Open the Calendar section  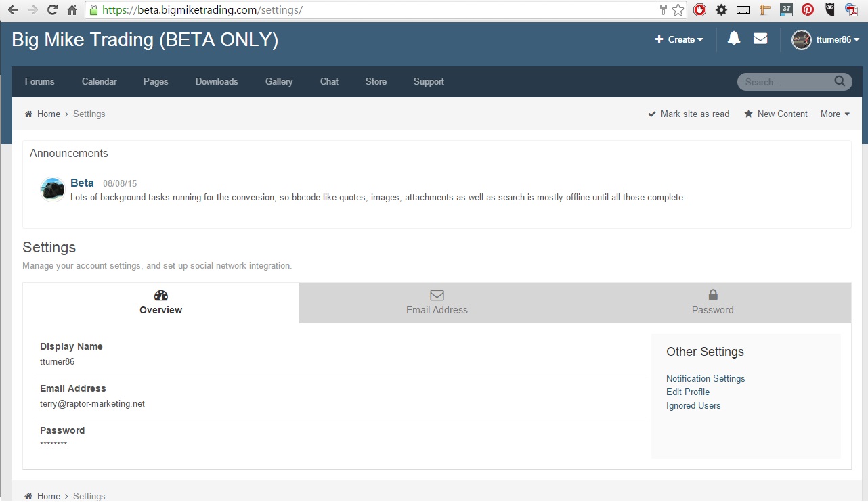(x=100, y=81)
